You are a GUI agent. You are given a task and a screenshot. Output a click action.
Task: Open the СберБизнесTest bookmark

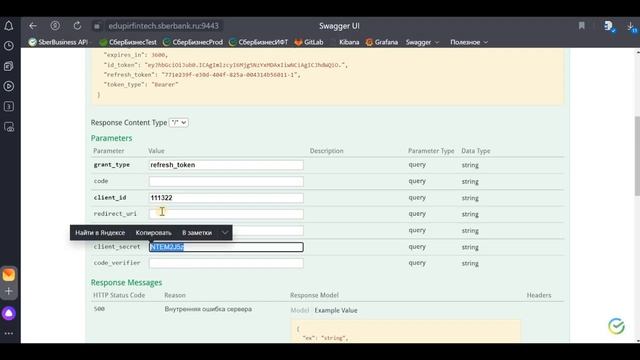pos(128,42)
